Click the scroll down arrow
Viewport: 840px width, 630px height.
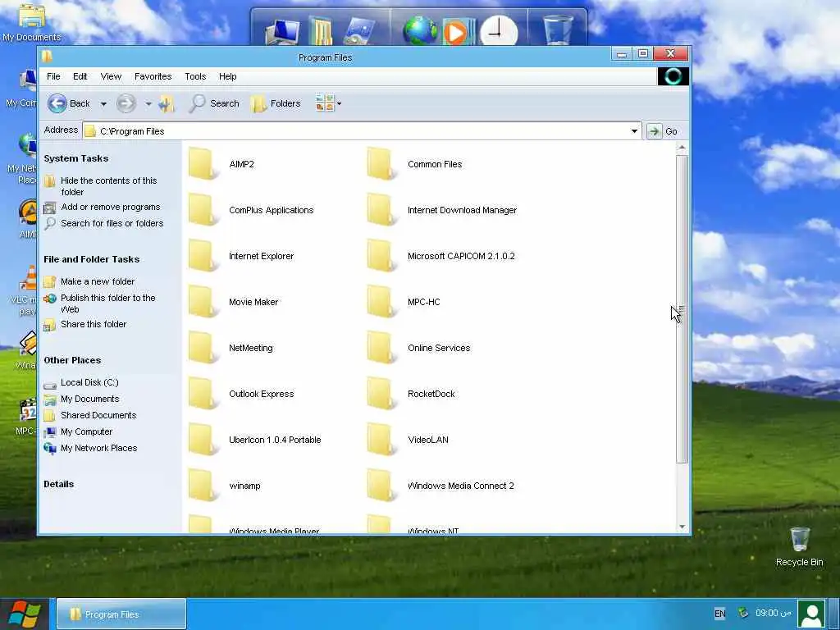tap(682, 527)
